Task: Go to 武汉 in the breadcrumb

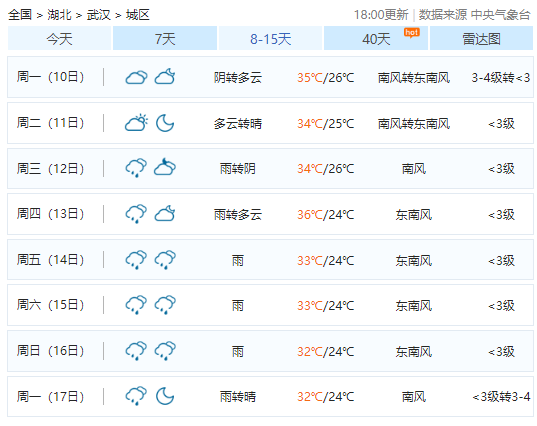Action: coord(98,15)
